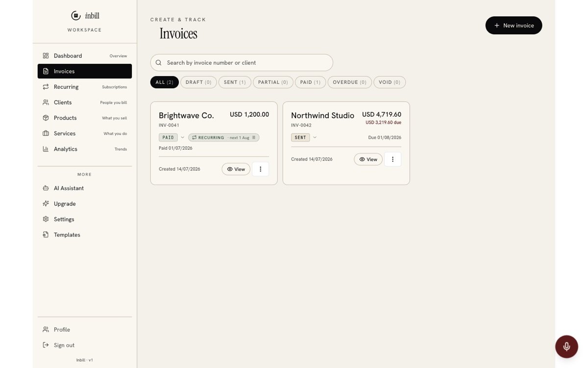Click the USD 3,219.60 due text

click(383, 123)
